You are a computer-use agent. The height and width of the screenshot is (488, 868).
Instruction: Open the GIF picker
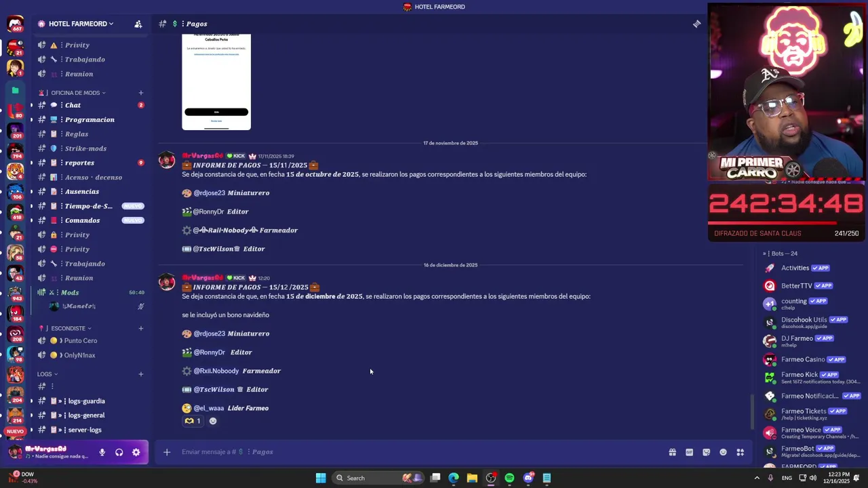[x=689, y=452]
